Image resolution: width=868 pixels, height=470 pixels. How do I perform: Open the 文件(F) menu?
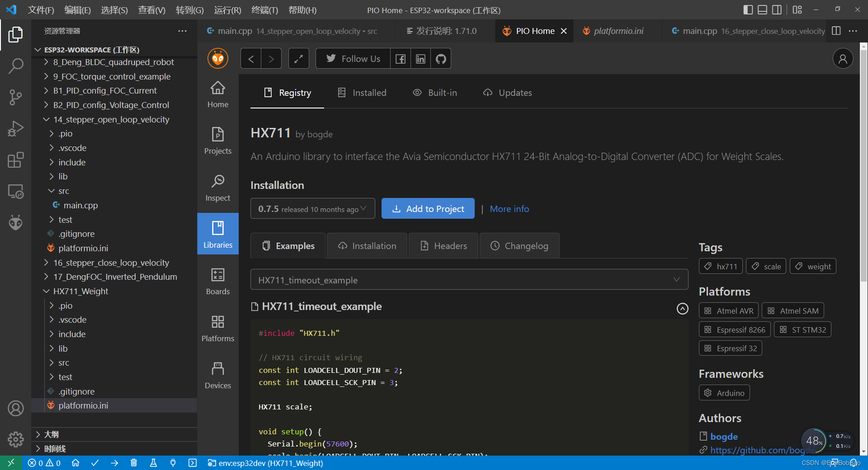(41, 10)
